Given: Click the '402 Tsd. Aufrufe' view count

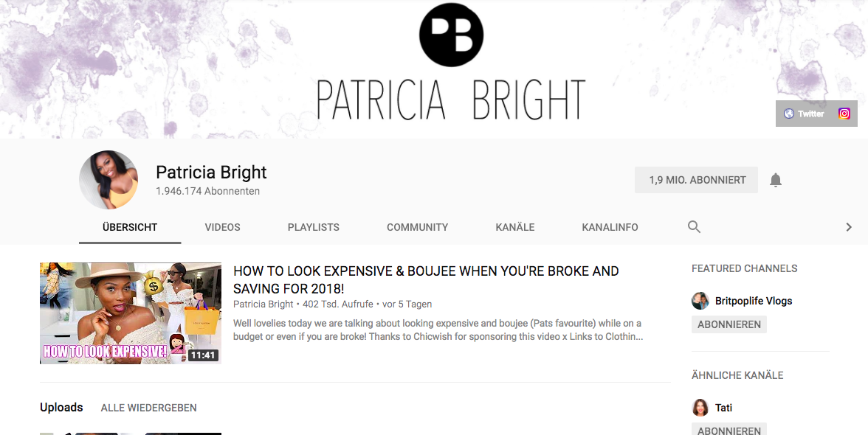Looking at the screenshot, I should point(338,304).
